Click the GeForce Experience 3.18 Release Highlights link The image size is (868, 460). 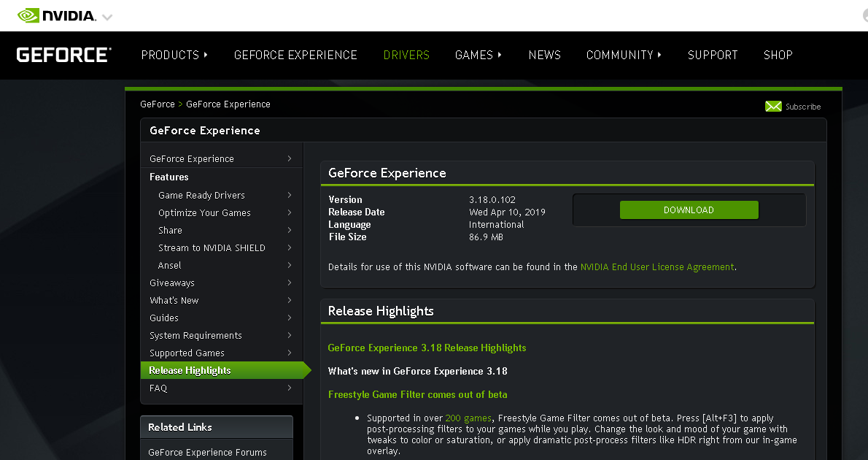click(427, 348)
